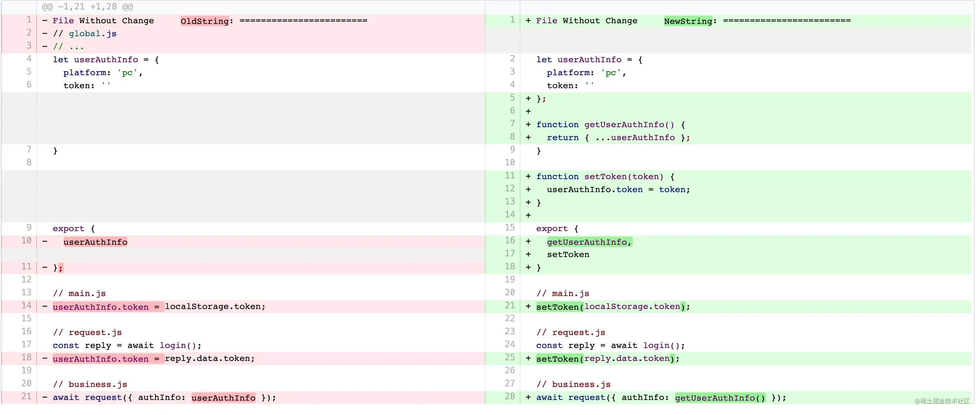Click the function setToken(token) declaration line
The image size is (980, 415).
point(605,177)
